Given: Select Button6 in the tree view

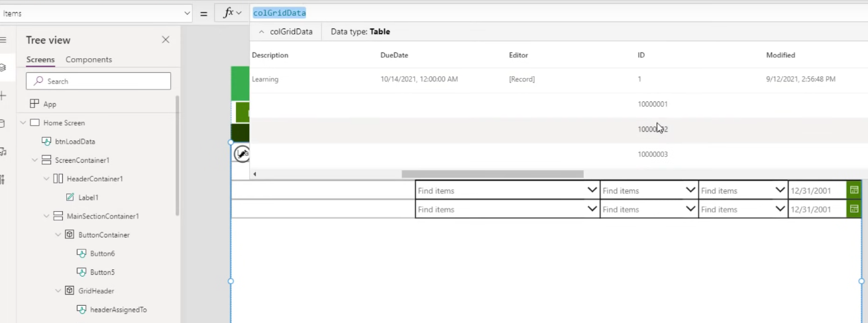Looking at the screenshot, I should click(102, 254).
